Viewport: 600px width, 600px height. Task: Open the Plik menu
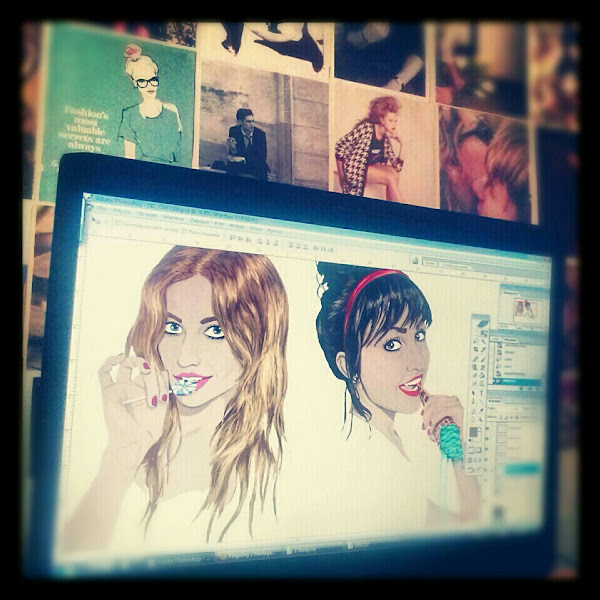[102, 209]
